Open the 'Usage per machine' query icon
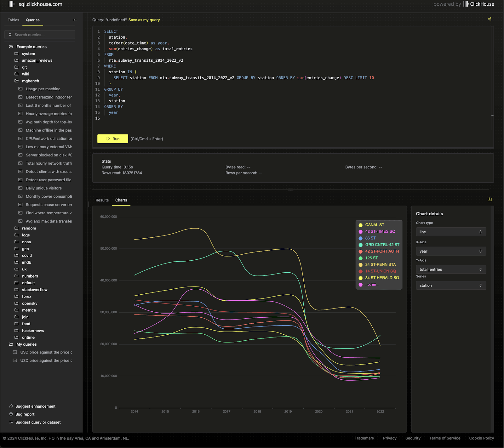This screenshot has height=448, width=504. pyautogui.click(x=20, y=89)
